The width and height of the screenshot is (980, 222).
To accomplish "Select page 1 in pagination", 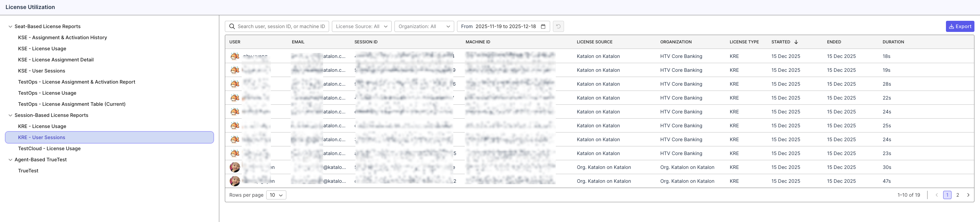I will point(947,195).
